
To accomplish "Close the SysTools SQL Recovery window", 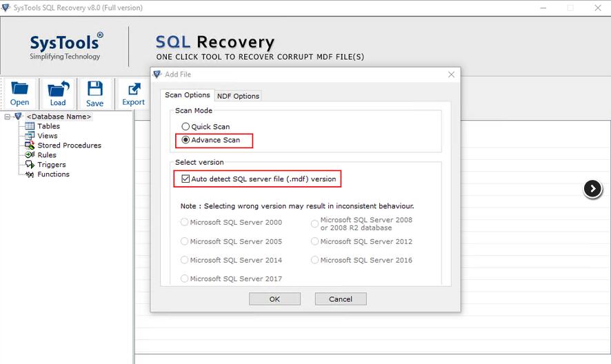I will (598, 8).
